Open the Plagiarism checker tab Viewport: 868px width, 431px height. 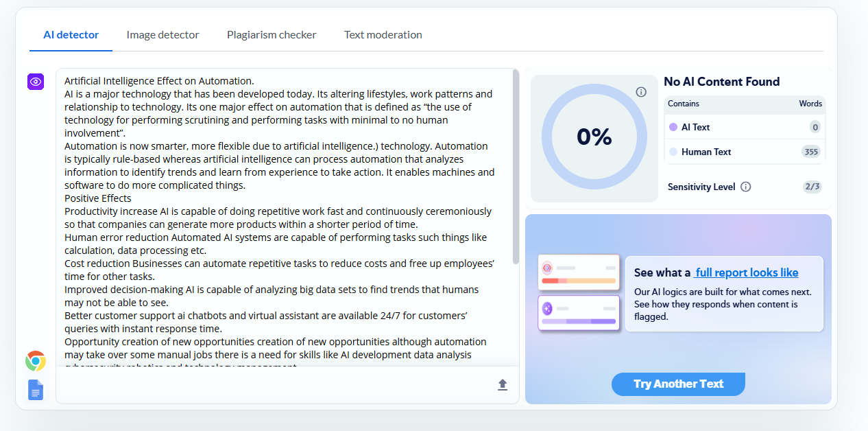coord(272,35)
